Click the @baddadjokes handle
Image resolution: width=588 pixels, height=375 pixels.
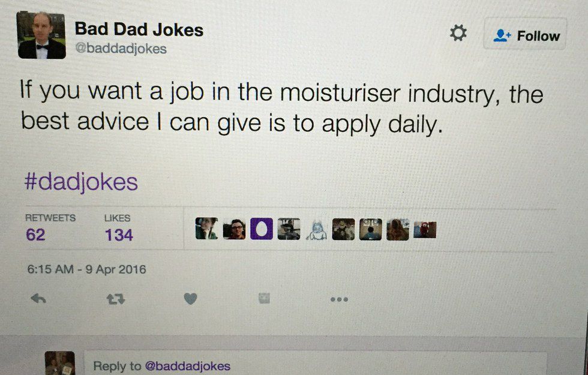click(x=120, y=49)
